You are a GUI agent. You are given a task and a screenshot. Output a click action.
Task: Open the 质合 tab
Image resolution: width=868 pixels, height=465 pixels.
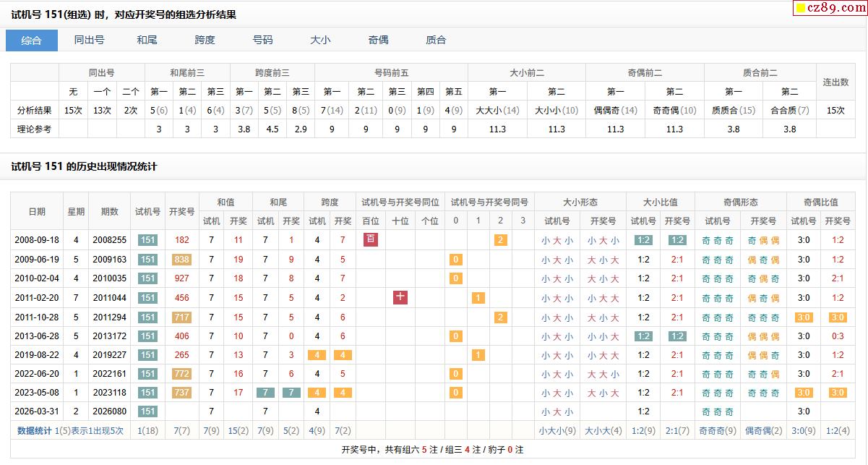(436, 40)
